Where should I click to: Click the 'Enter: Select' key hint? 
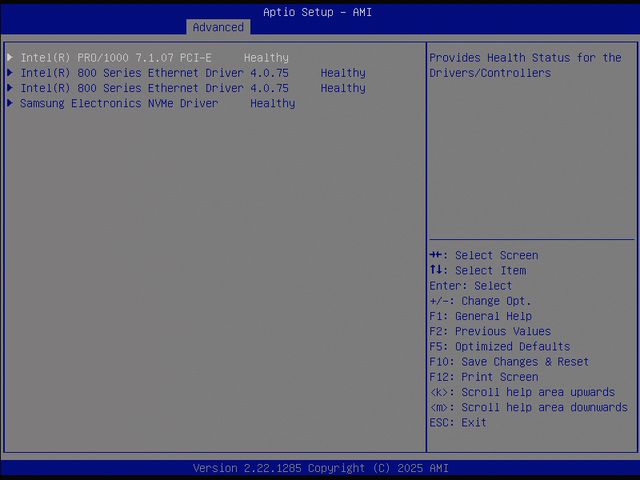471,286
